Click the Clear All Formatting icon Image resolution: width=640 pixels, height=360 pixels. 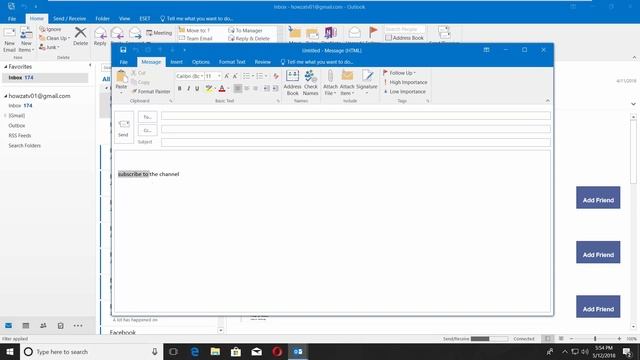coord(276,76)
